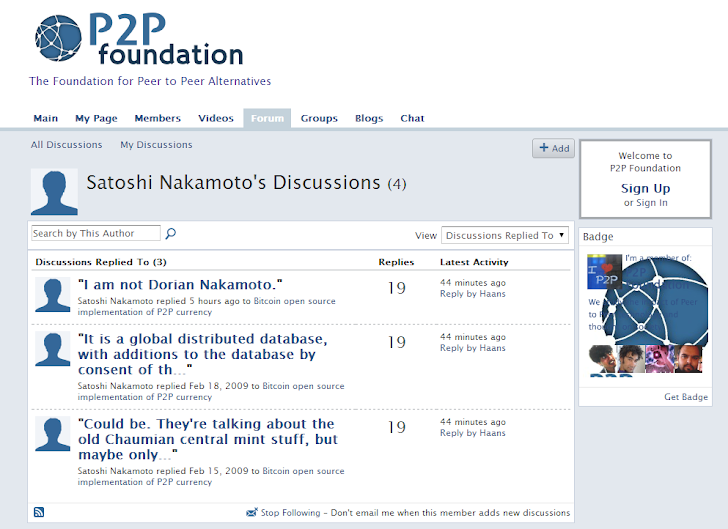Viewport: 728px width, 529px height.
Task: Open the My Page tab
Action: coord(96,118)
